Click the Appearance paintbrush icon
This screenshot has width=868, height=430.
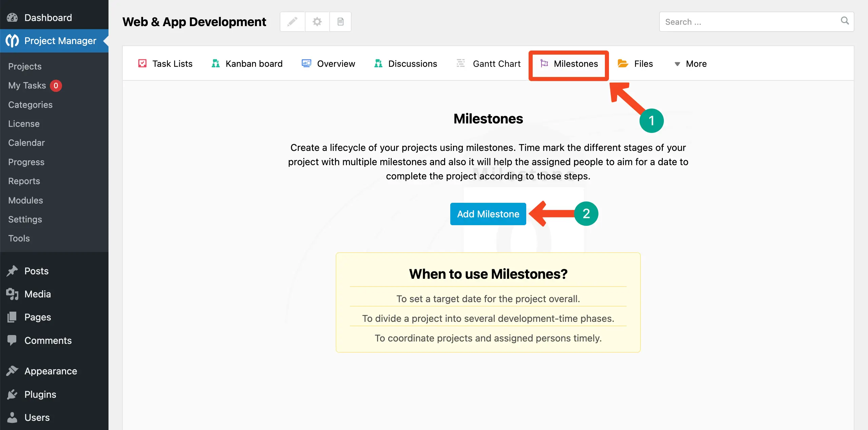12,371
